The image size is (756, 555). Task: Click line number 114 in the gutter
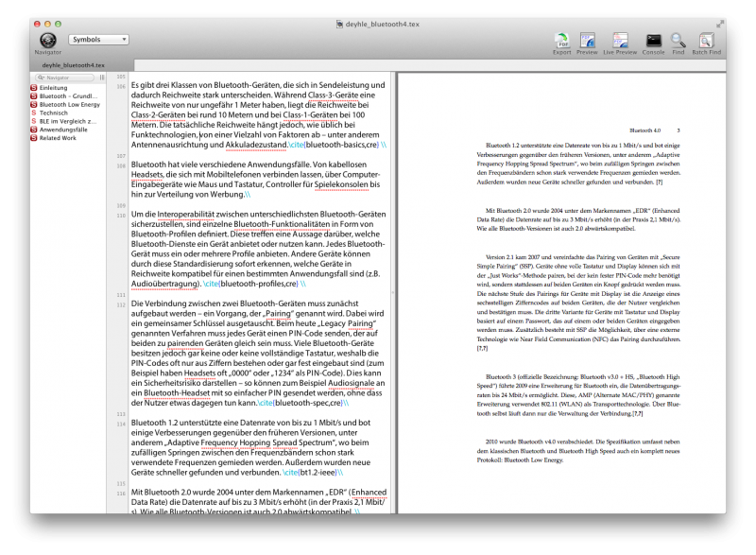point(121,424)
